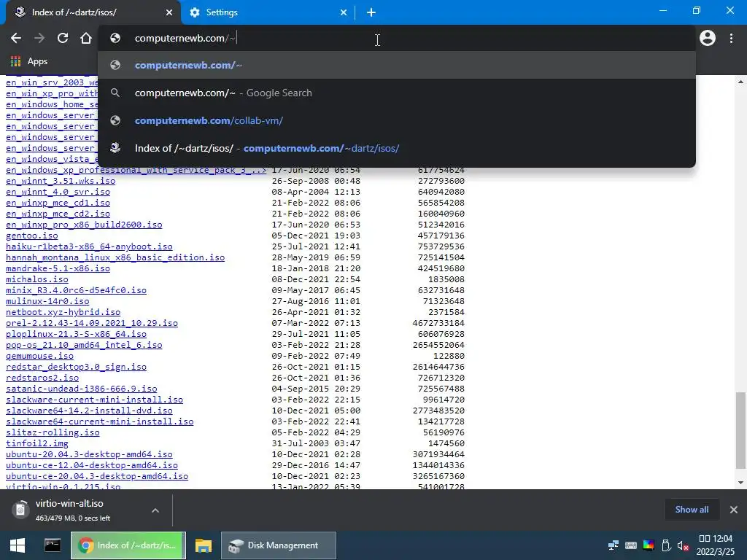Switch to the Disk Management window

(279, 545)
